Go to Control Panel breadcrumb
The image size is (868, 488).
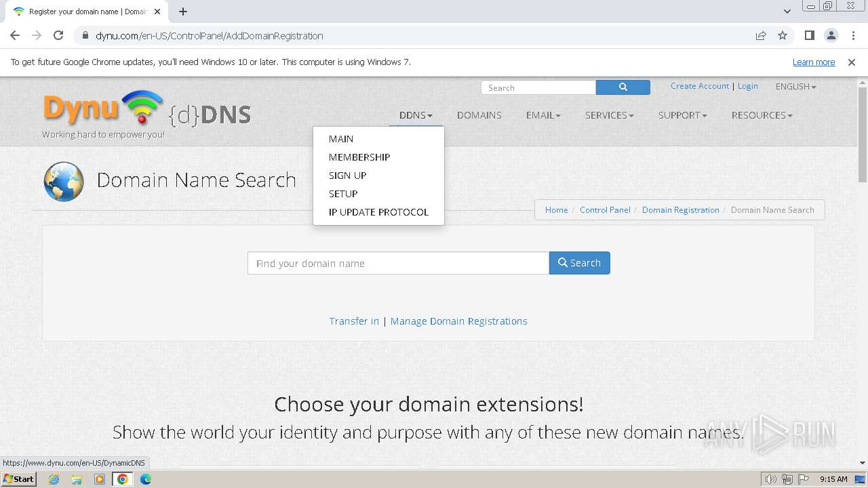605,210
